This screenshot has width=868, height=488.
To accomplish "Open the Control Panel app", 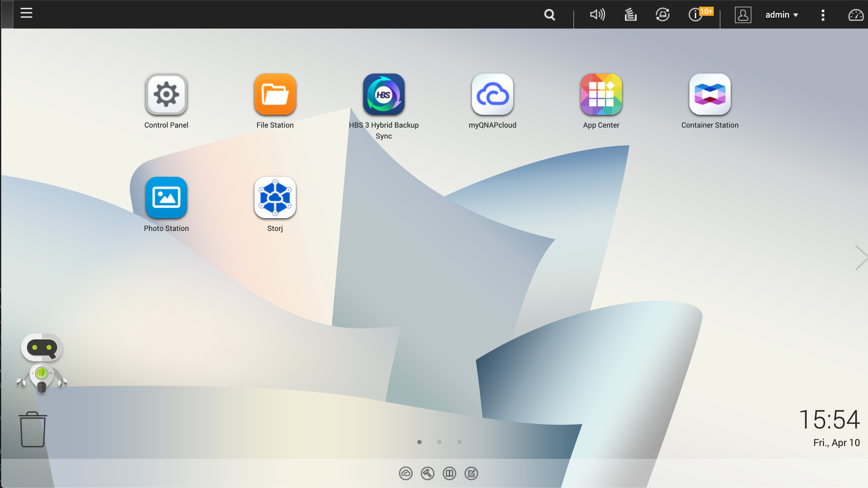I will 166,95.
